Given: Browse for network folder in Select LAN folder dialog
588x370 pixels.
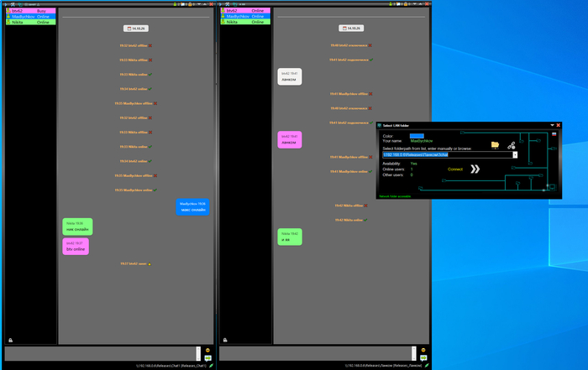Looking at the screenshot, I should point(495,145).
